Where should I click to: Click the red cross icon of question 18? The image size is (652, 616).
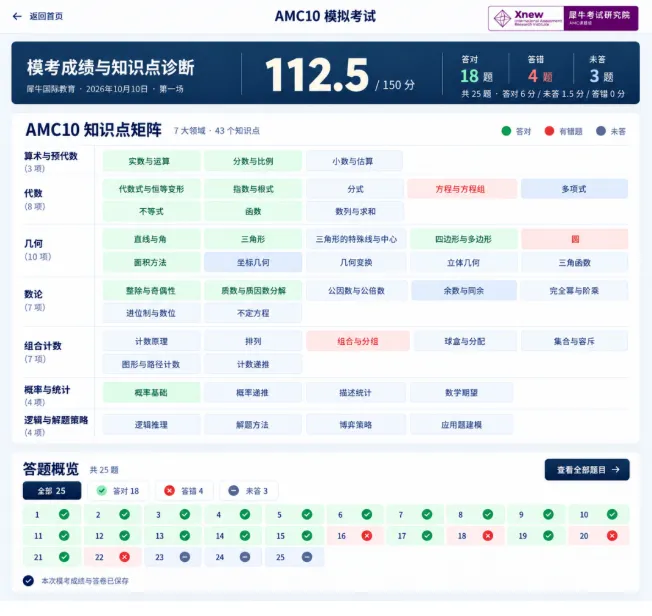pos(488,536)
